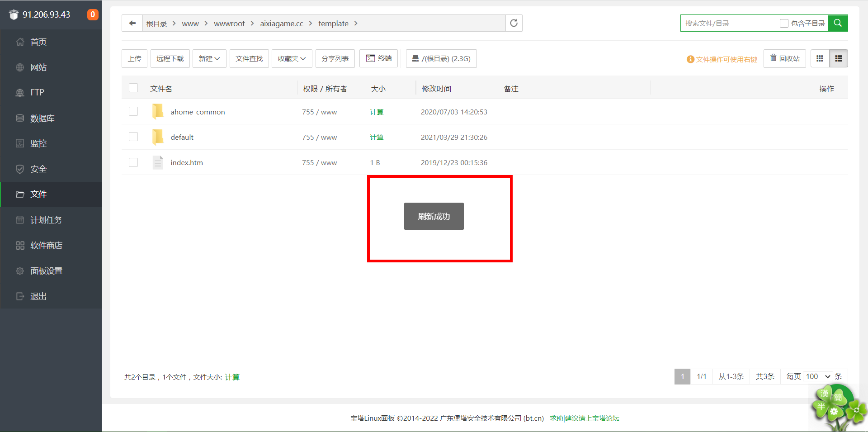This screenshot has width=868, height=432.
Task: Open the per-page 100 dropdown
Action: click(818, 376)
